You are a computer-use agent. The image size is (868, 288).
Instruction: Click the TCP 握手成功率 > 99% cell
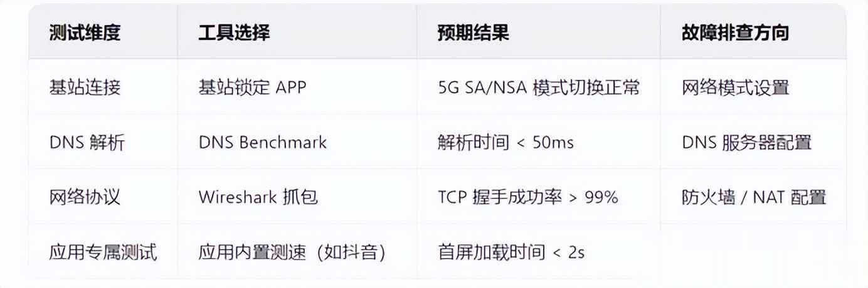(x=528, y=197)
